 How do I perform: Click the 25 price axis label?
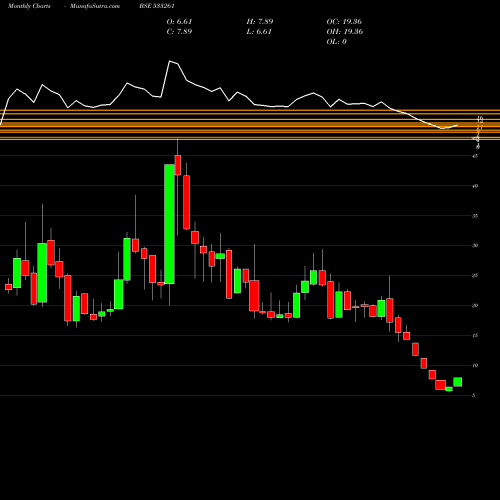pyautogui.click(x=475, y=276)
